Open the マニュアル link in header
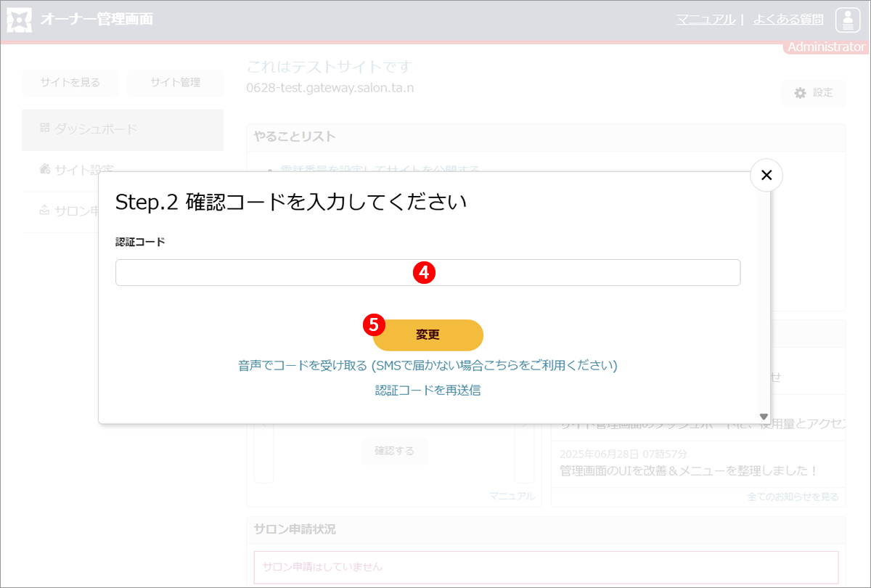This screenshot has height=588, width=871. tap(706, 20)
